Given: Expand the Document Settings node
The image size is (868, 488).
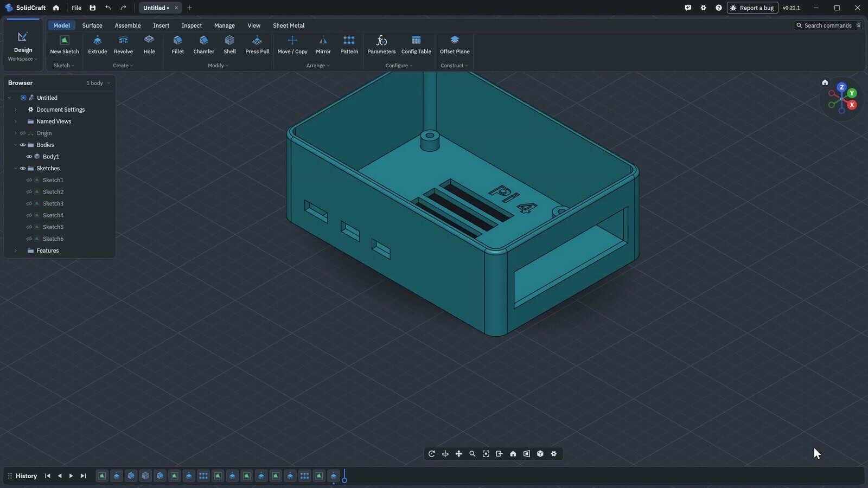Looking at the screenshot, I should point(15,110).
